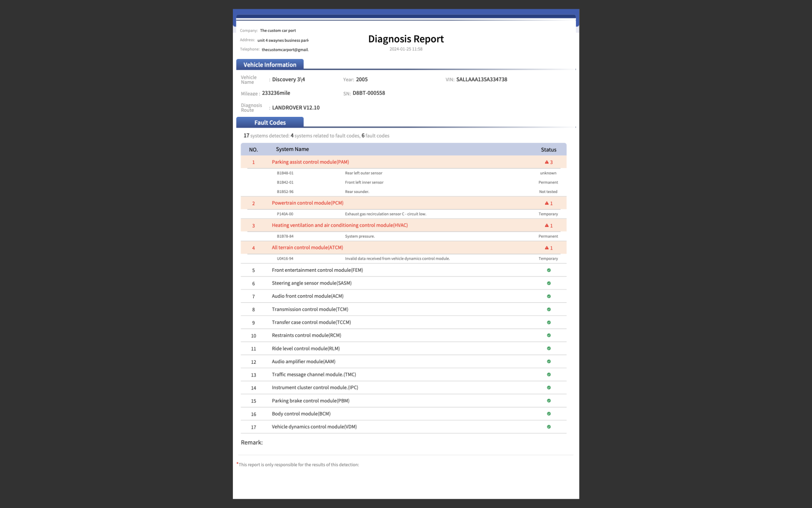This screenshot has height=508, width=812.
Task: Click the warning triangle in All terrain control module row
Action: coord(547,248)
